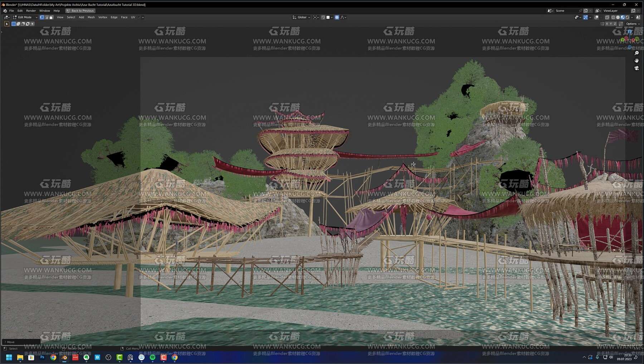Expand the drag-tool options dropdown after UV
Viewport: 644px width, 364px height.
point(141,17)
